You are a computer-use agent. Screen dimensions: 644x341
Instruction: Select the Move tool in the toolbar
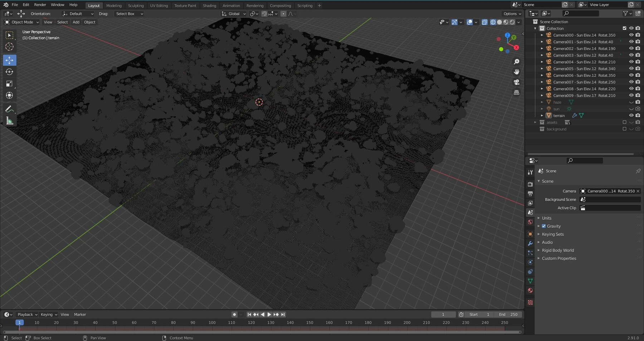pos(10,60)
